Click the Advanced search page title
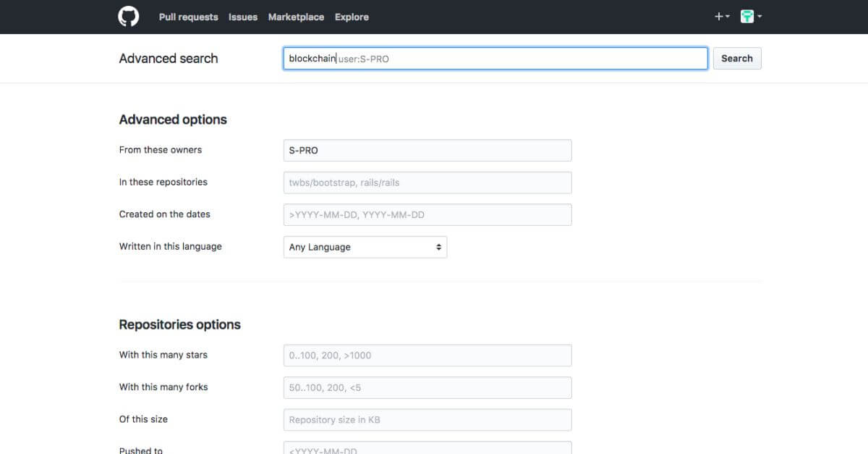This screenshot has height=454, width=868. 169,59
